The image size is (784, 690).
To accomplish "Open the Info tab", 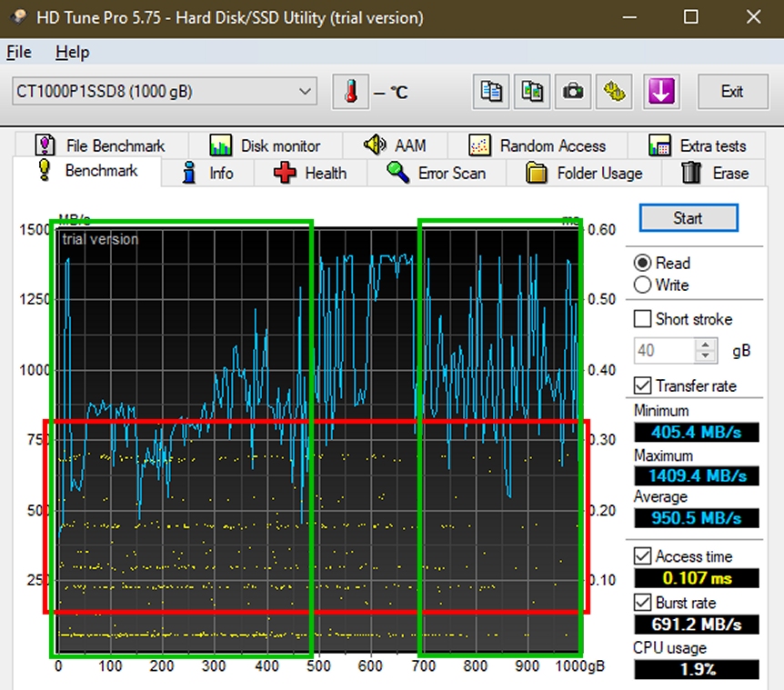I will click(207, 173).
